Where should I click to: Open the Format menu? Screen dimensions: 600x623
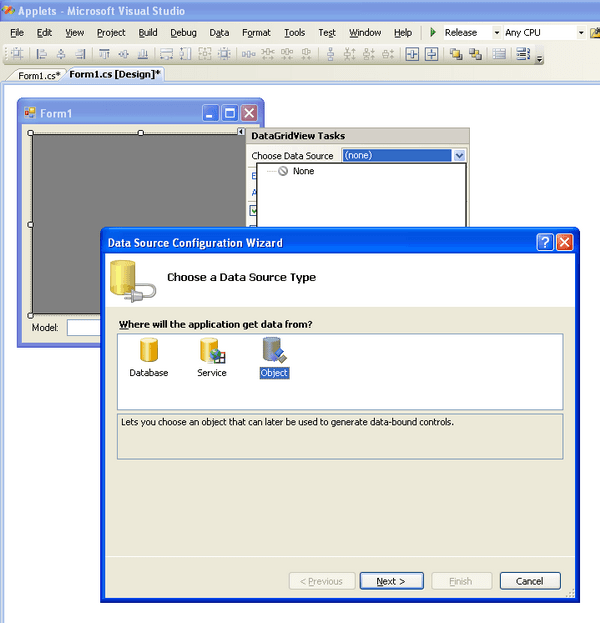point(256,32)
